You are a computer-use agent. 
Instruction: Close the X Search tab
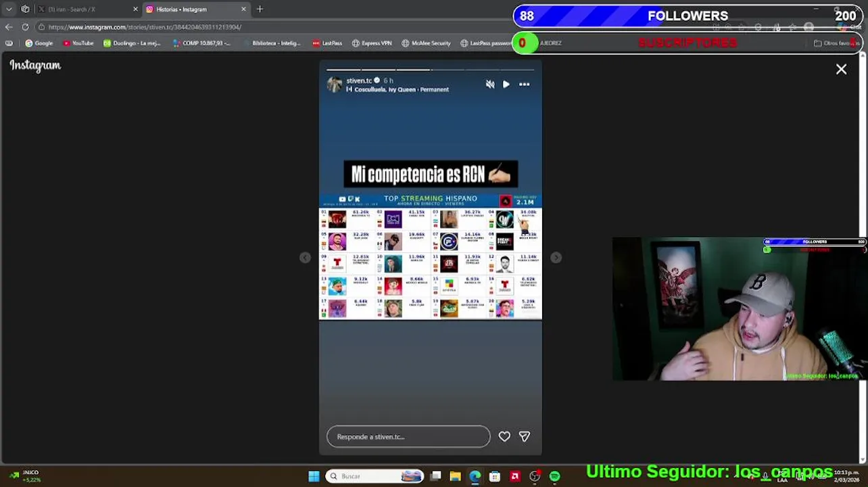135,9
